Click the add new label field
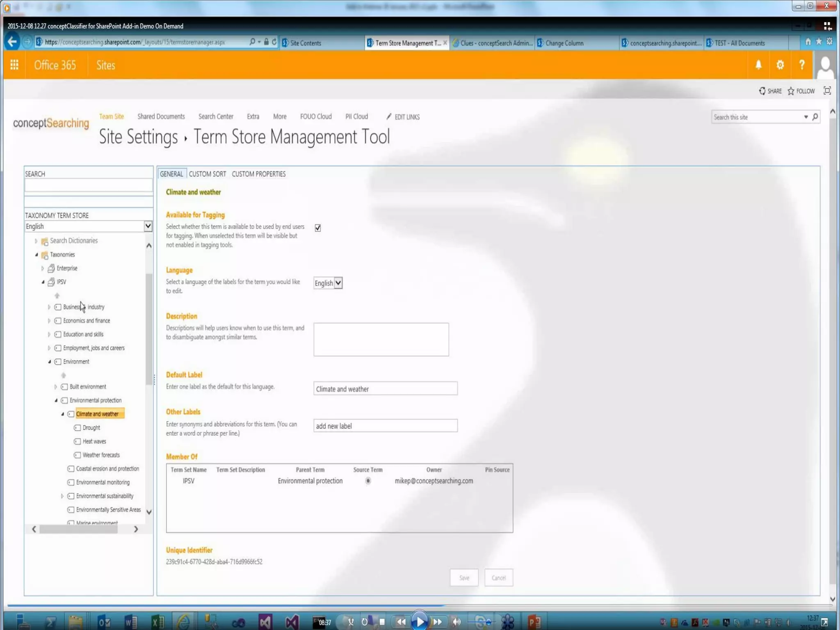840x630 pixels. pyautogui.click(x=385, y=426)
